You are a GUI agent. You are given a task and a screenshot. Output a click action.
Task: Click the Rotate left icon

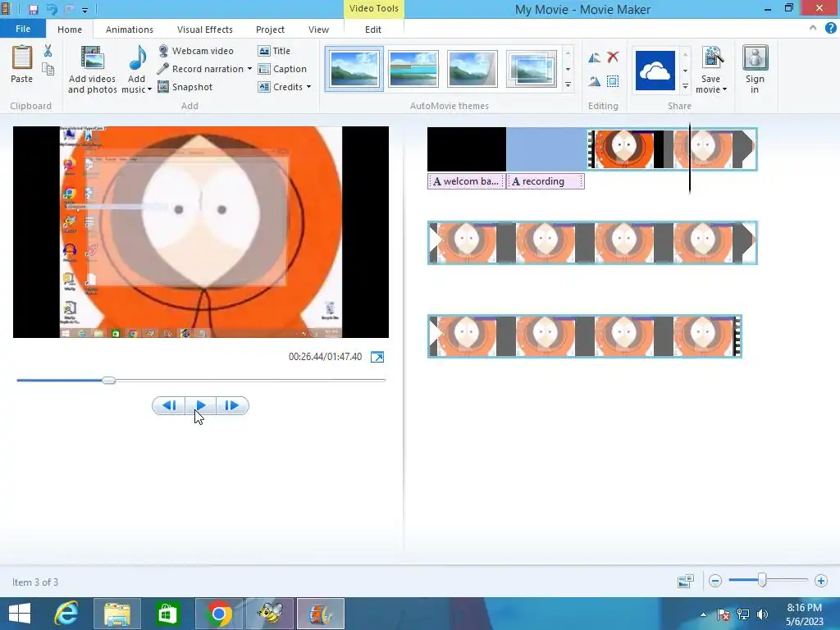pyautogui.click(x=595, y=58)
